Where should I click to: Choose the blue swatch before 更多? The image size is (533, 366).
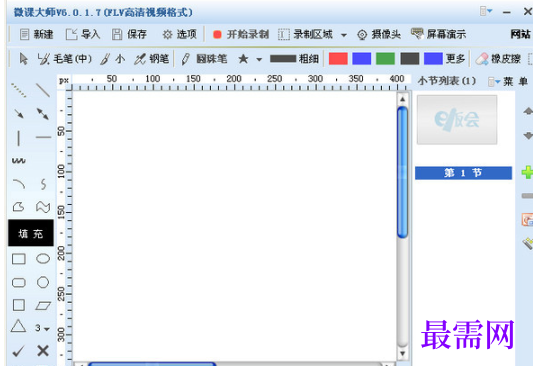[433, 58]
